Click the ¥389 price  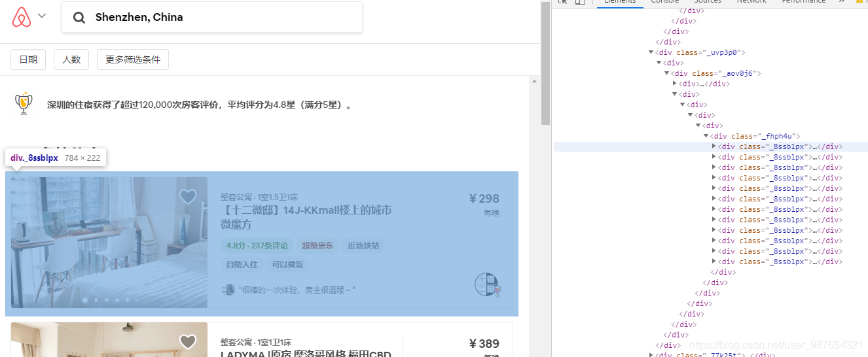click(484, 344)
